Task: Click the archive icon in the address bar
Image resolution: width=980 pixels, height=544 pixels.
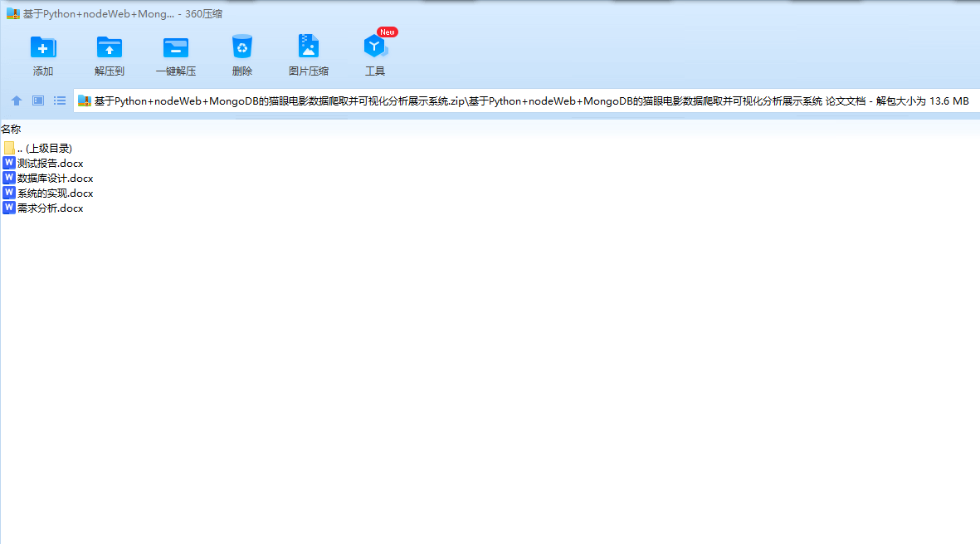Action: click(x=85, y=100)
